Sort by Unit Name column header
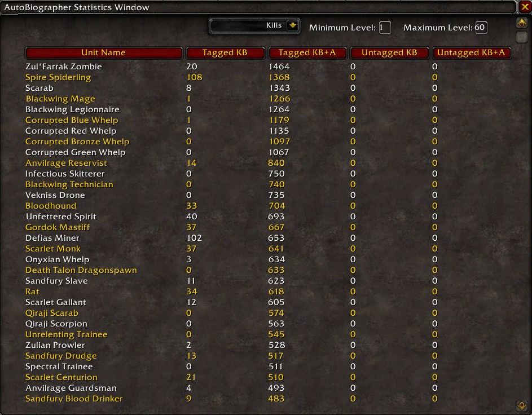The image size is (532, 415). (104, 53)
